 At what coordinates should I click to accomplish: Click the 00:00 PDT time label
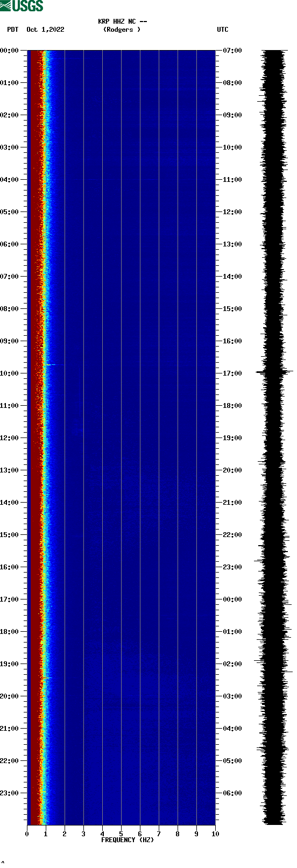pos(10,51)
